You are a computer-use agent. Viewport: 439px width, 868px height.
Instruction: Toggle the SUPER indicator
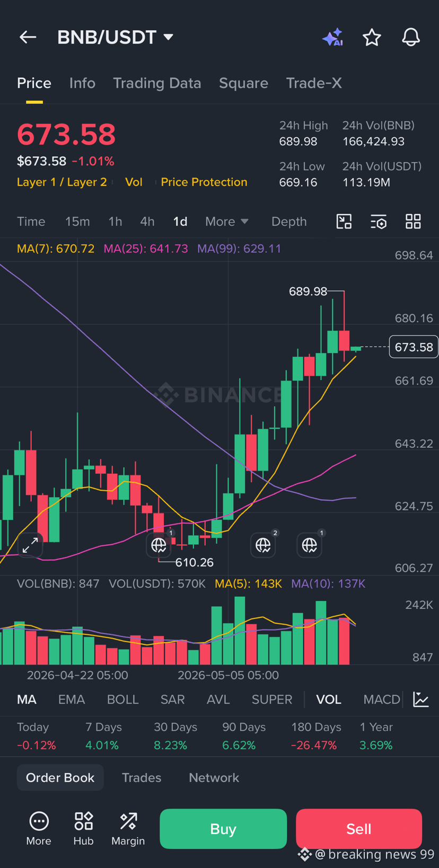click(x=272, y=699)
